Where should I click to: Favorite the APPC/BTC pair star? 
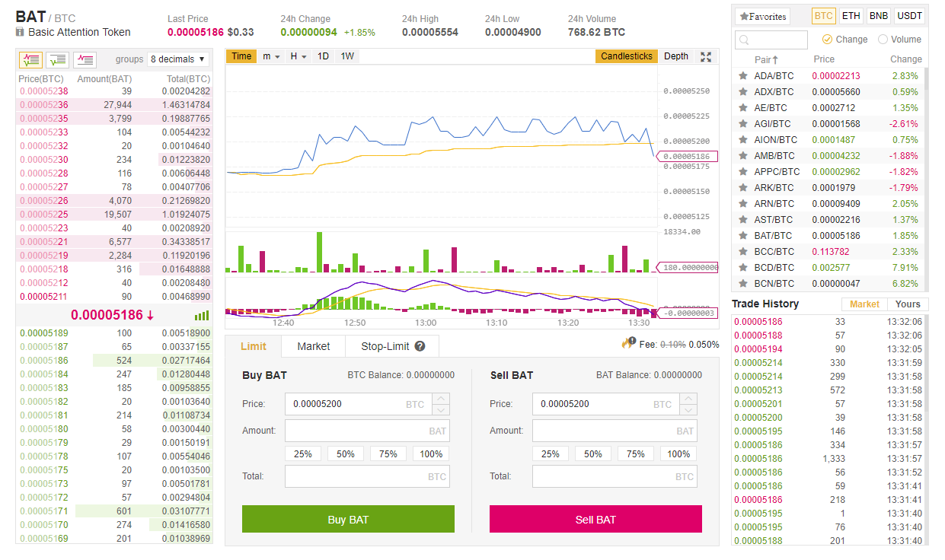(x=742, y=171)
